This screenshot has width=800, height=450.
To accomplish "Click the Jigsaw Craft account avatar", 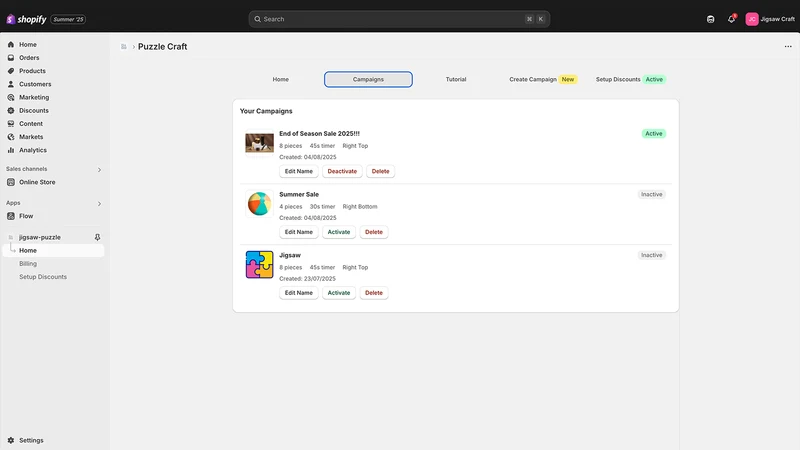I will 752,19.
